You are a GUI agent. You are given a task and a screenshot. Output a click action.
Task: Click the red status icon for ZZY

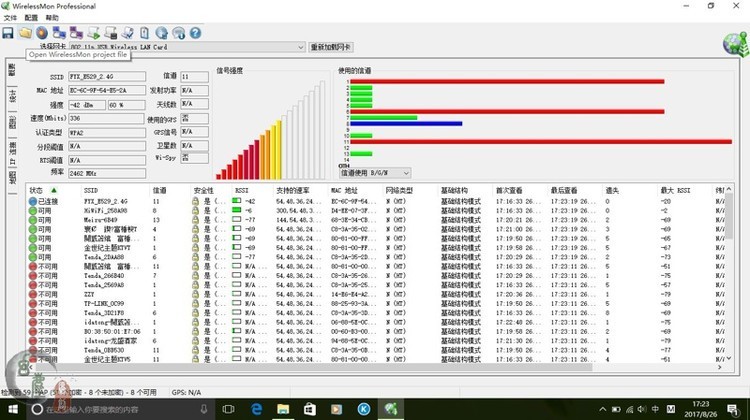click(33, 295)
